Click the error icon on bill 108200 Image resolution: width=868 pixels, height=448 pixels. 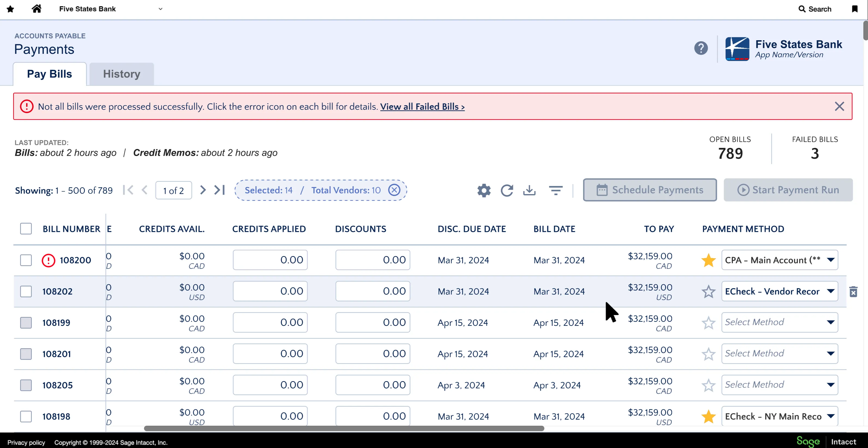coord(48,260)
